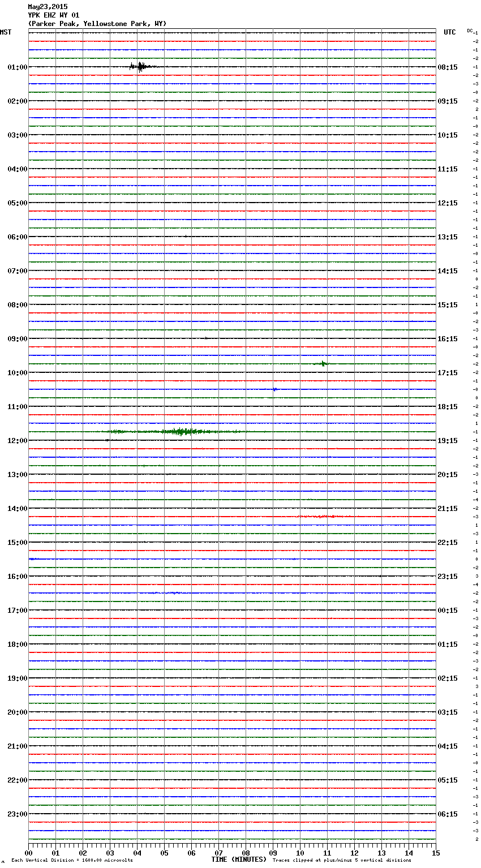Click the 07:00 MST row label
This screenshot has width=481, height=868.
18,271
